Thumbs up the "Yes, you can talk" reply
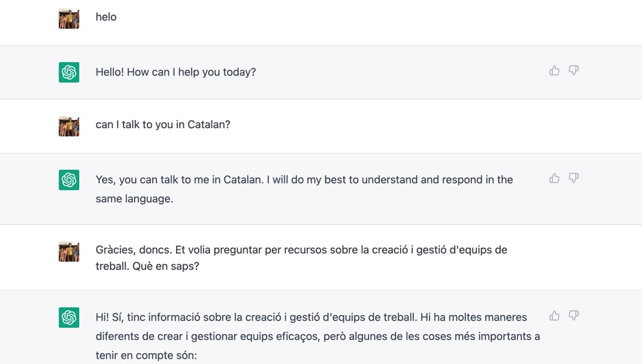This screenshot has width=642, height=364. tap(554, 178)
